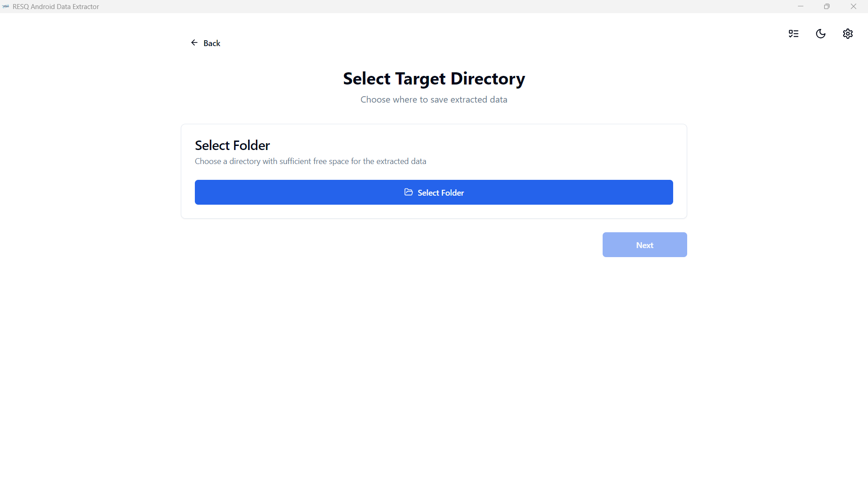Screen dimensions: 868x488
Task: Click the RESQ app icon in title bar
Action: point(5,6)
